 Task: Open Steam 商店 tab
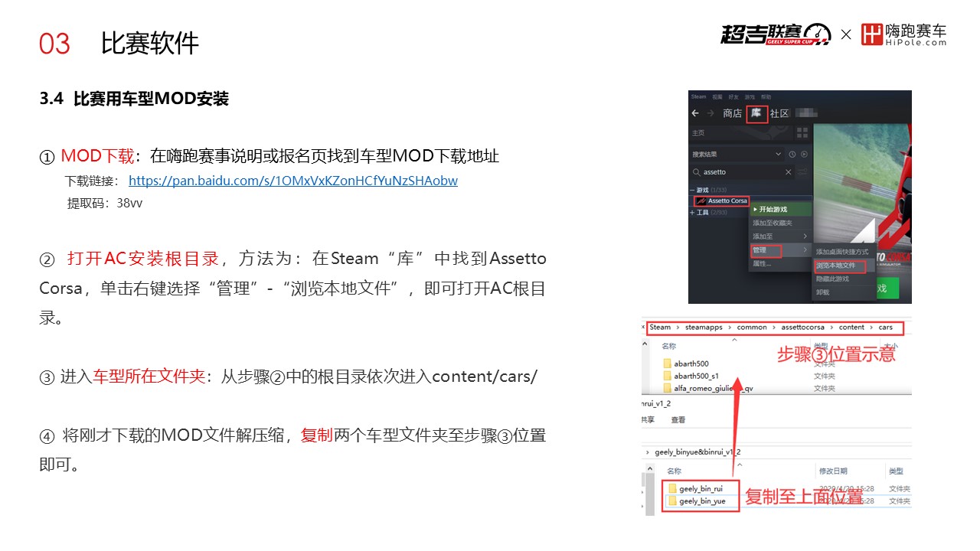tap(732, 113)
